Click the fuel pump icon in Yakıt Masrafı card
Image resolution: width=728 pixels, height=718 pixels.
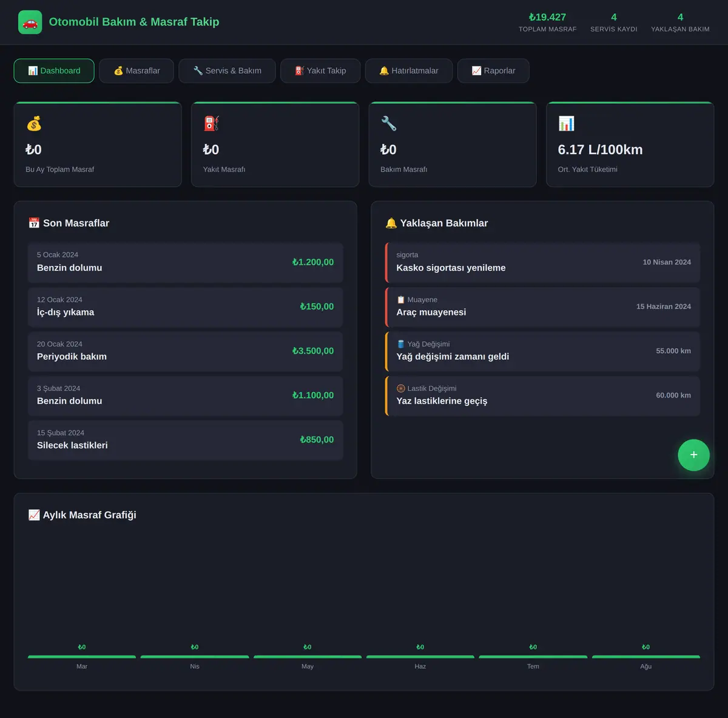pos(211,124)
